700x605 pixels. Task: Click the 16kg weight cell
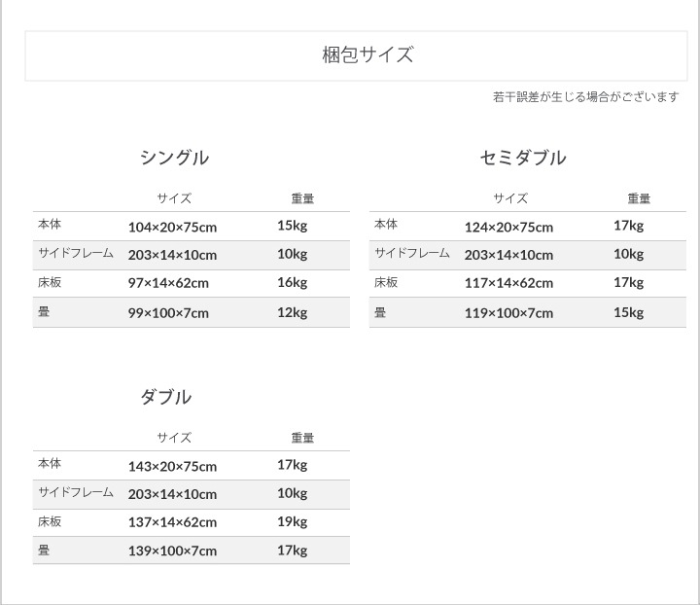point(292,283)
